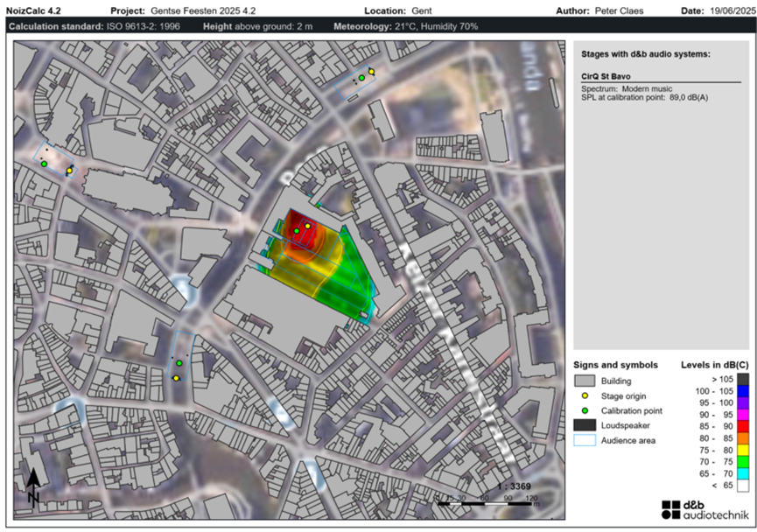
Task: Click the d&b audiotechnik logo
Action: 704,510
